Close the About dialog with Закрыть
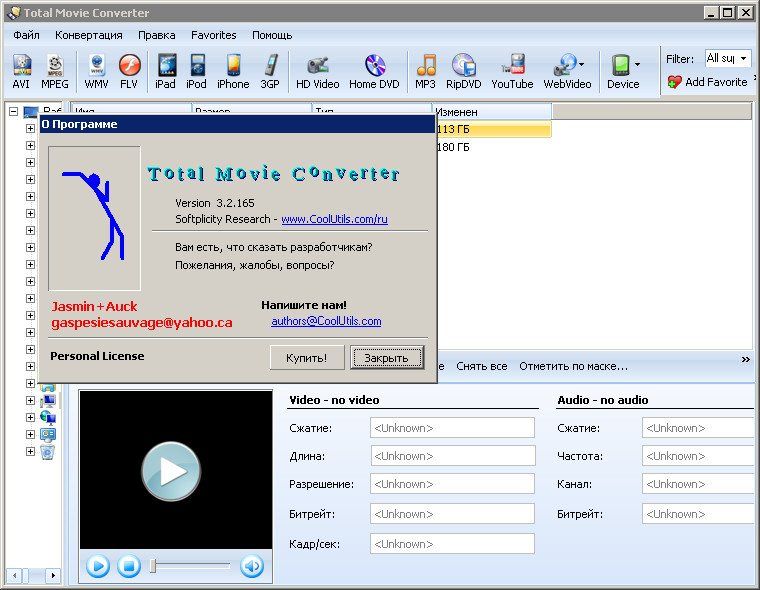Screen dimensions: 760x590 point(387,358)
